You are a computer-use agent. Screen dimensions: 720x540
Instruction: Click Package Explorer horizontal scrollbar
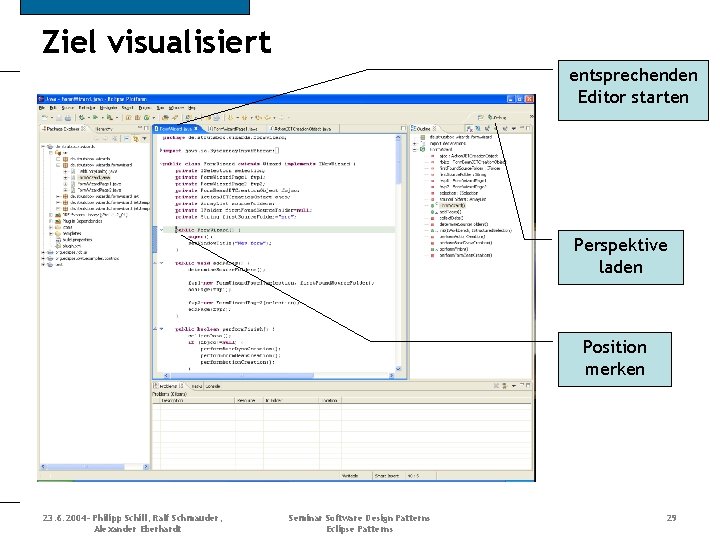click(94, 467)
